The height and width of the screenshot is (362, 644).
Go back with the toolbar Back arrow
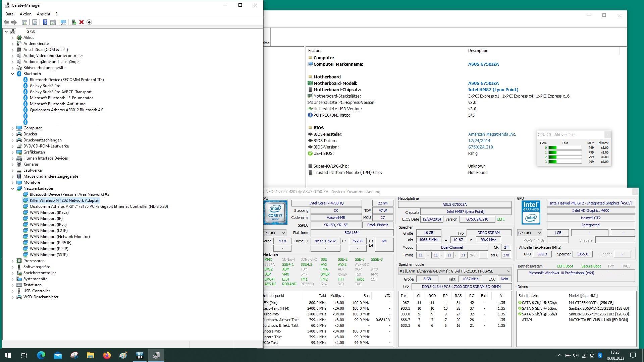coord(6,22)
